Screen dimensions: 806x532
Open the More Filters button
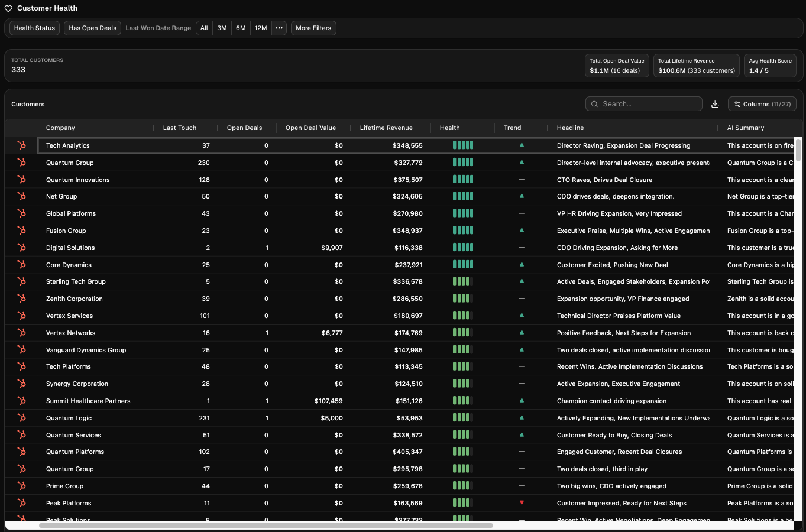click(x=313, y=28)
